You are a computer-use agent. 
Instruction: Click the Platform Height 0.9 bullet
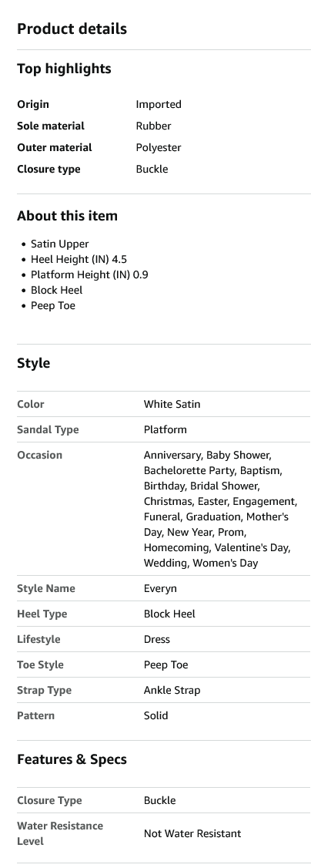pyautogui.click(x=89, y=274)
